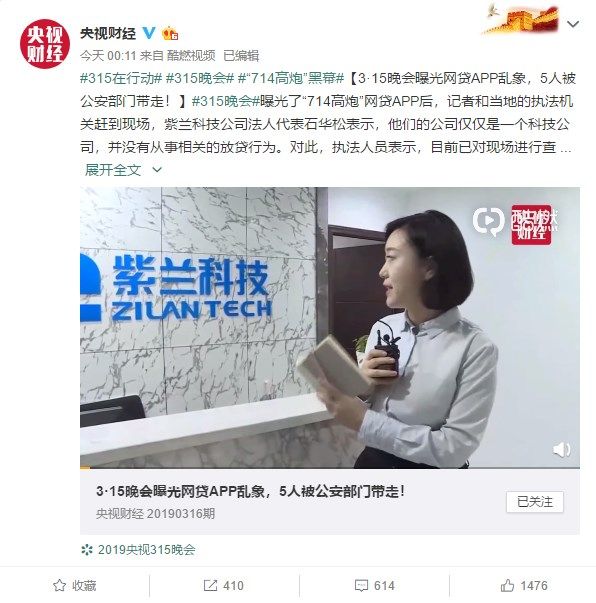
Task: Open the 2019央视315晚会 topic link
Action: pyautogui.click(x=146, y=550)
